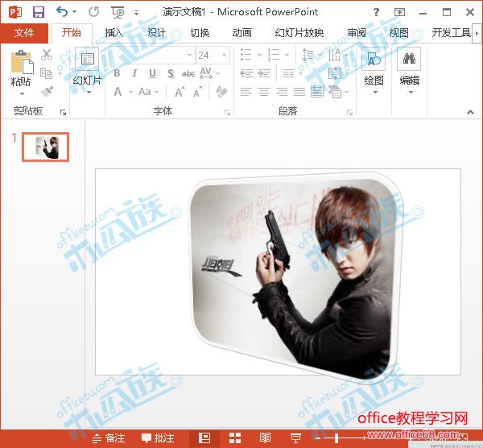The width and height of the screenshot is (483, 448).
Task: Open the Customize Quick Access Toolbar dropdown
Action: (x=136, y=13)
